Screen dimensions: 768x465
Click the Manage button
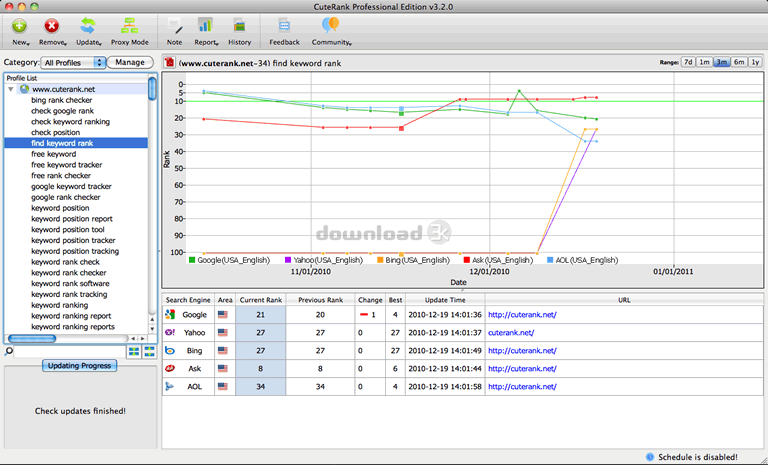(x=130, y=62)
